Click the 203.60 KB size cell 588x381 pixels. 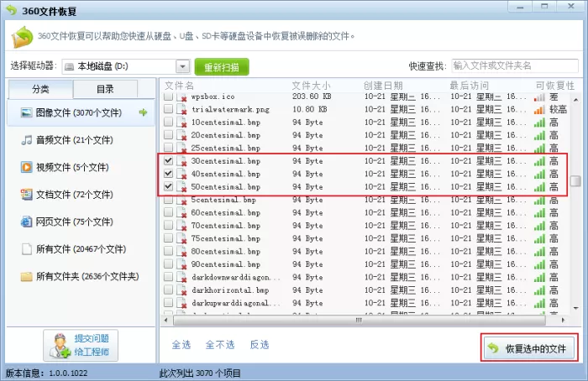click(x=312, y=97)
